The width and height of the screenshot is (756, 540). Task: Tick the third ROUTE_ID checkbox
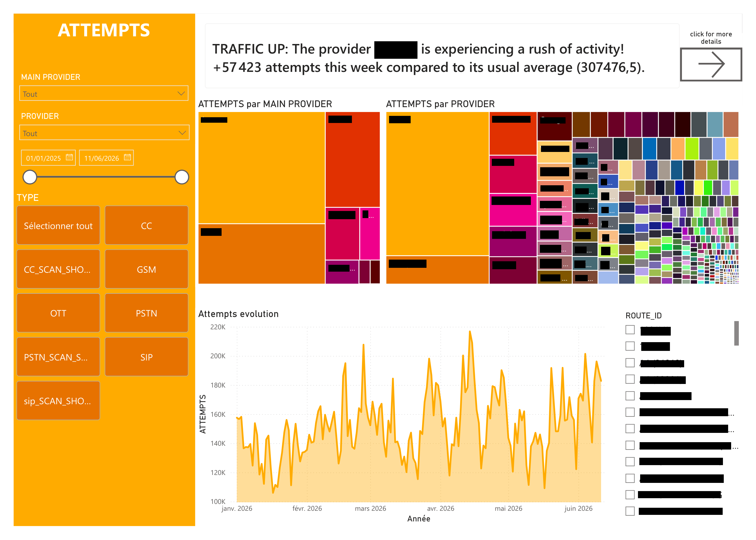click(x=630, y=363)
